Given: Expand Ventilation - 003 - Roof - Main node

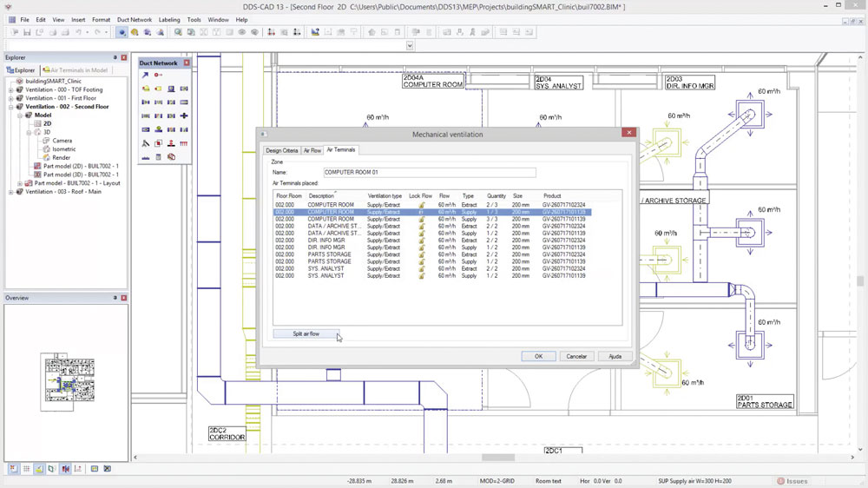Looking at the screenshot, I should coord(11,192).
